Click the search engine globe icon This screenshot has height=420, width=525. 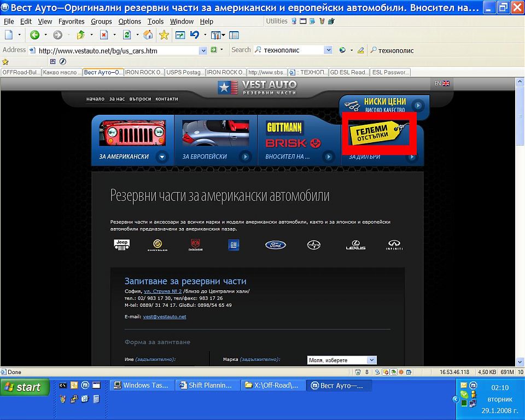342,50
